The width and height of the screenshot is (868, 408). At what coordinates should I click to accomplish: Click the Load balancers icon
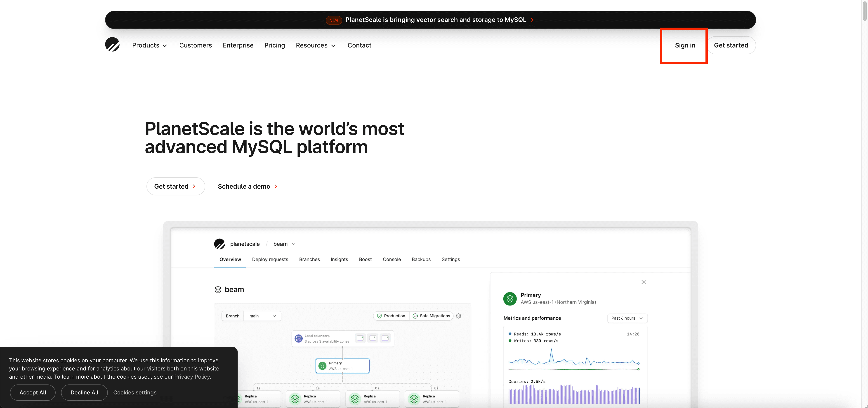coord(298,338)
